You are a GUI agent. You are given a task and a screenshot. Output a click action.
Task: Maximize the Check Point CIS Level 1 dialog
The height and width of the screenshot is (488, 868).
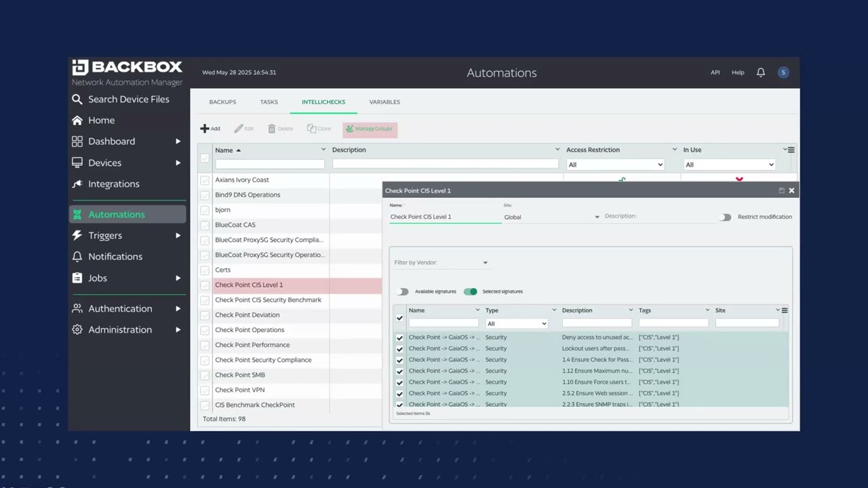(x=781, y=190)
